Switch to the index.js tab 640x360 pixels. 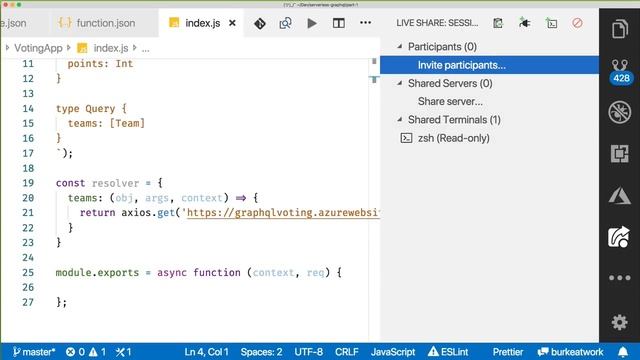[202, 23]
